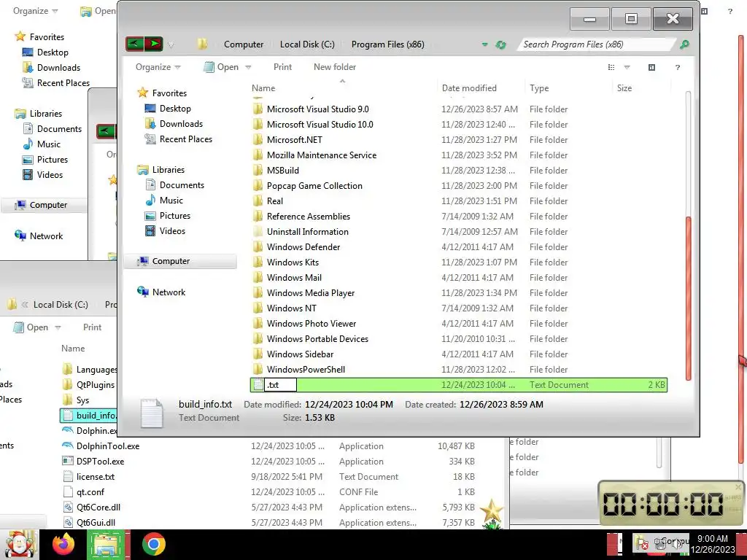This screenshot has width=747, height=560.
Task: Click the Refresh icon in address bar
Action: (500, 44)
